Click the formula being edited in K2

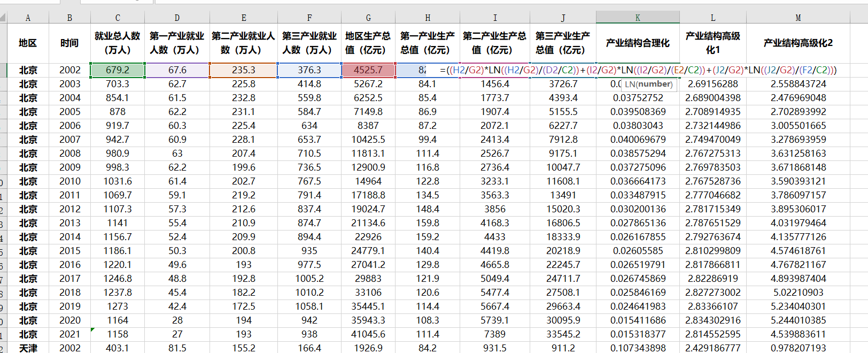coord(638,70)
